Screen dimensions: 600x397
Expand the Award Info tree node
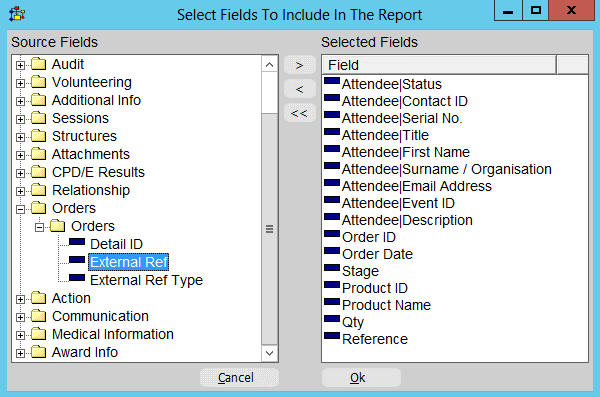(x=20, y=353)
